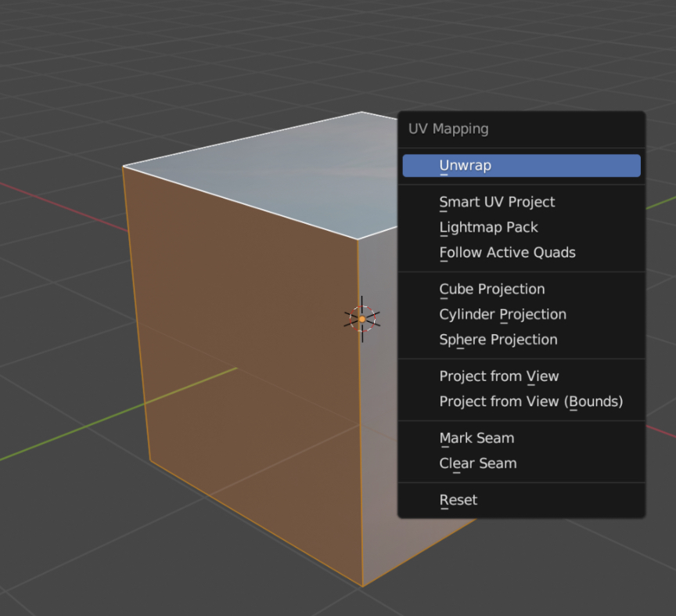Choose Clear Seam entry
Screen dimensions: 676x616
[478, 463]
